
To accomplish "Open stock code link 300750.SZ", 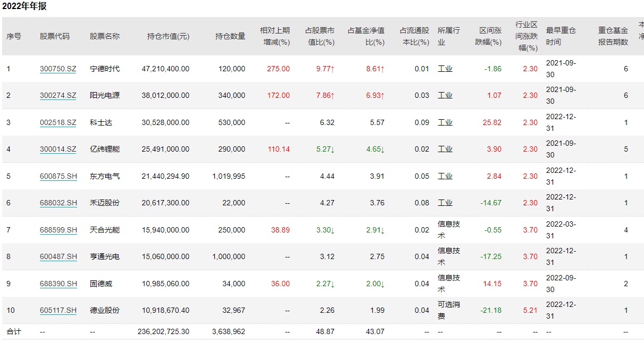I will click(58, 69).
